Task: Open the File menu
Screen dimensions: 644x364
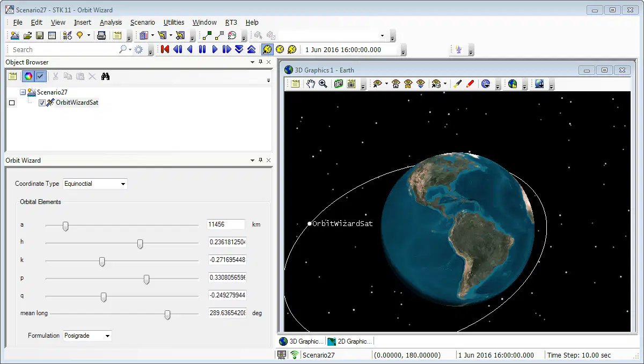Action: (x=18, y=22)
